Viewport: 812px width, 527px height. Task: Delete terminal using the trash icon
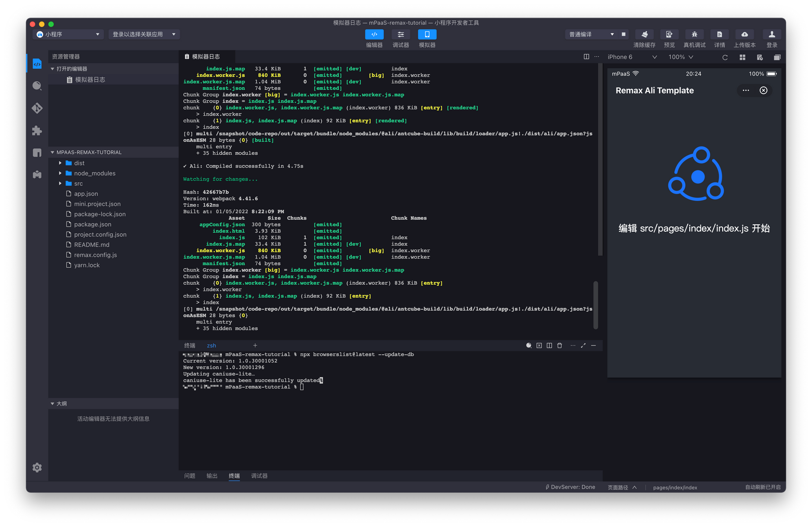point(560,345)
